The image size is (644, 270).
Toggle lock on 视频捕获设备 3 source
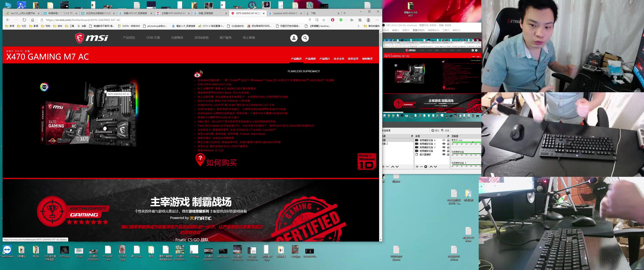coord(448,144)
